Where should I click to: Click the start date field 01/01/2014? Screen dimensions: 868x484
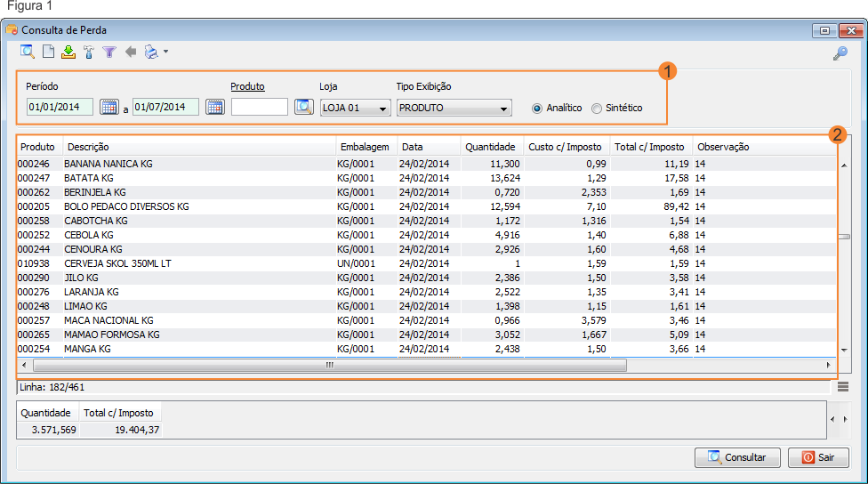pyautogui.click(x=60, y=107)
